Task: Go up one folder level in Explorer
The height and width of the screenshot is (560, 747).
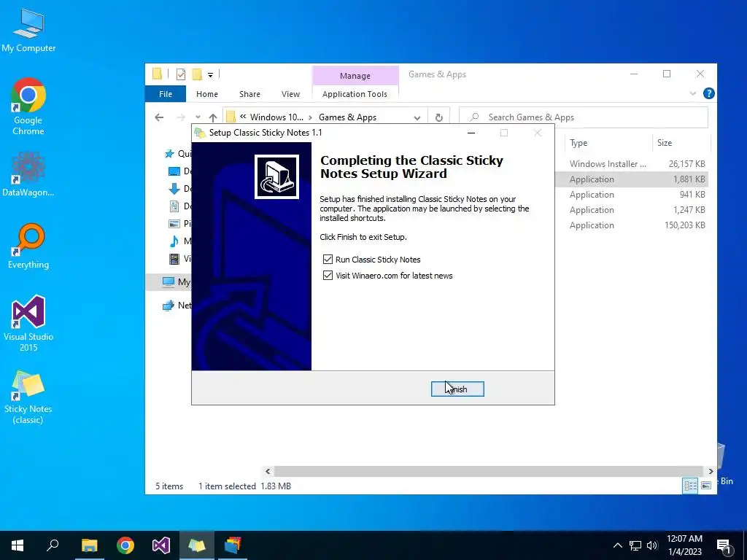Action: click(213, 117)
